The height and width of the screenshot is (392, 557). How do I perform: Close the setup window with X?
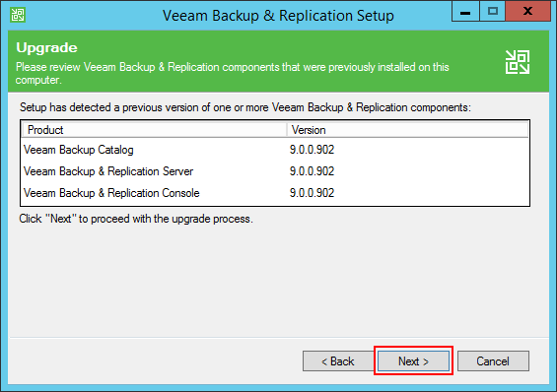(x=527, y=11)
